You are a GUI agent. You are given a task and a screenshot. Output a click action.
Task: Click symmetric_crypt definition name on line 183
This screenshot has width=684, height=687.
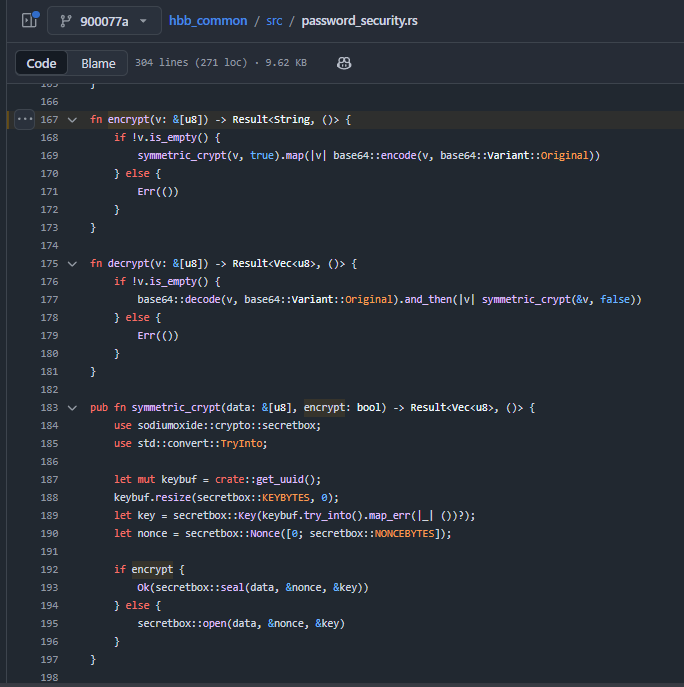[x=176, y=407]
